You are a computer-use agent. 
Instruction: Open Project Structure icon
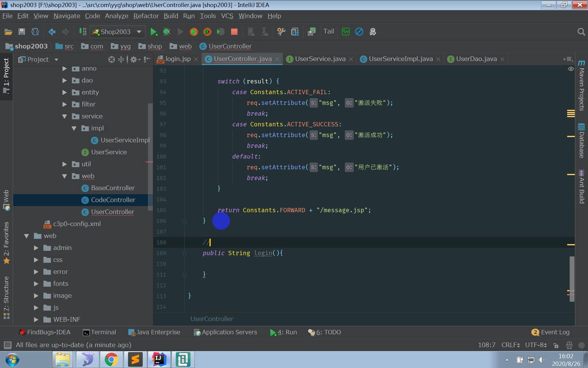pyautogui.click(x=295, y=32)
